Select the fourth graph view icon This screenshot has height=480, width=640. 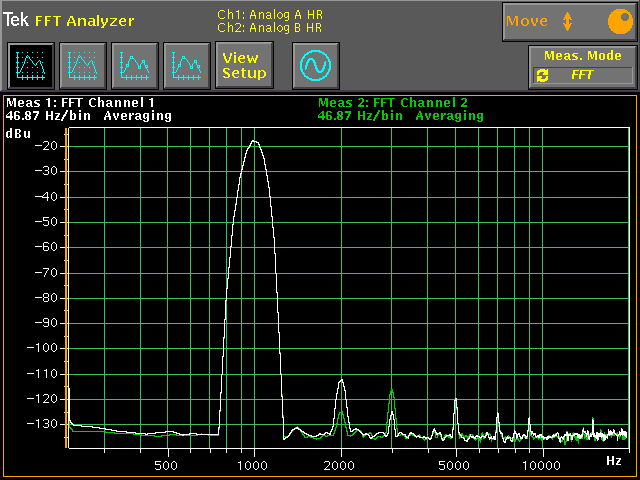click(185, 66)
